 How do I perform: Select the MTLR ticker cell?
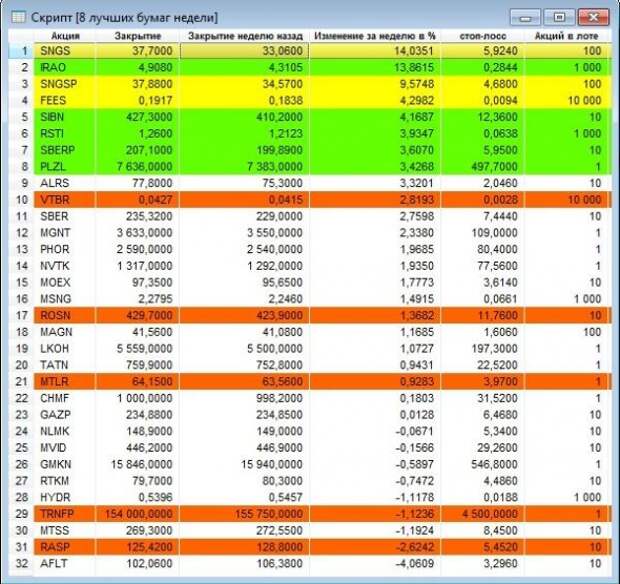point(65,382)
